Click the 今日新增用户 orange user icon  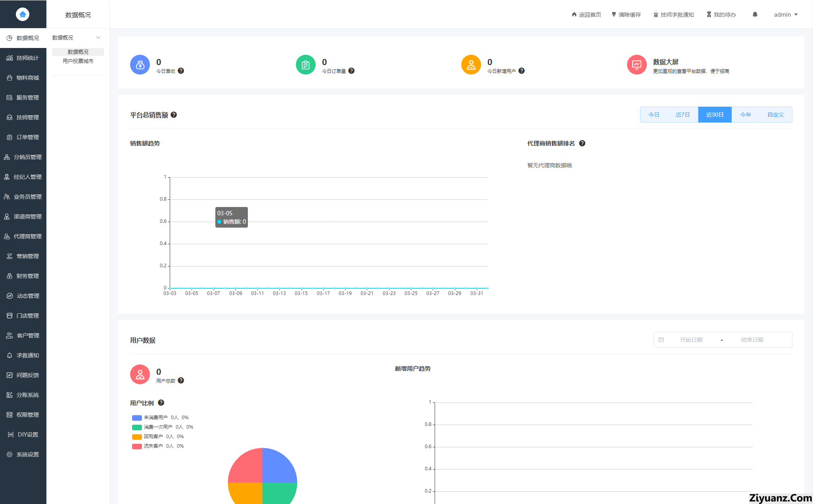click(471, 65)
